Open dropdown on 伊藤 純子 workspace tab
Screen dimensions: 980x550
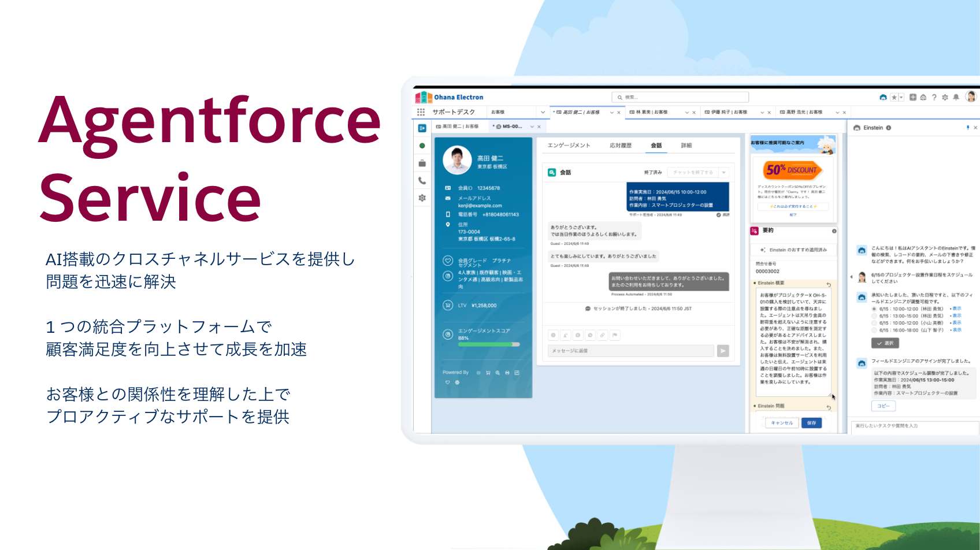pyautogui.click(x=762, y=112)
